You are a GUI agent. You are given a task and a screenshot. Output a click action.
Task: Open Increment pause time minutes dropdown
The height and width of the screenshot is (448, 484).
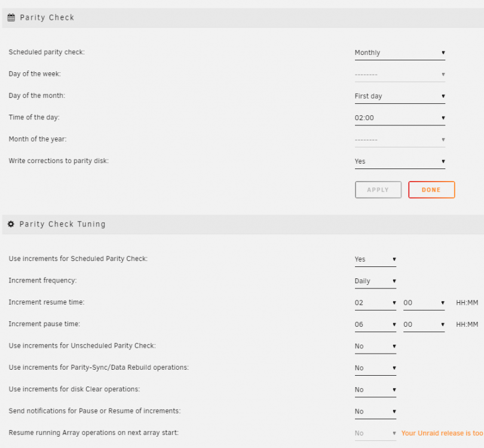424,324
